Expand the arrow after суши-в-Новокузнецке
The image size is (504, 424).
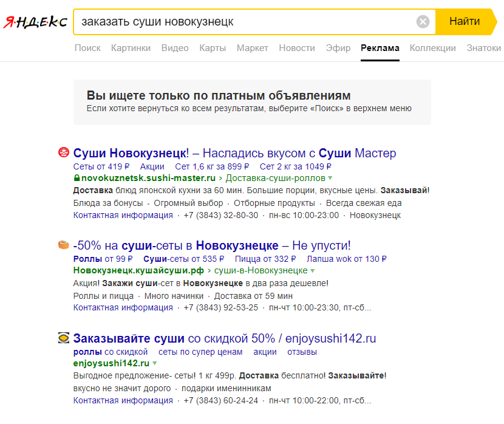[x=313, y=271]
